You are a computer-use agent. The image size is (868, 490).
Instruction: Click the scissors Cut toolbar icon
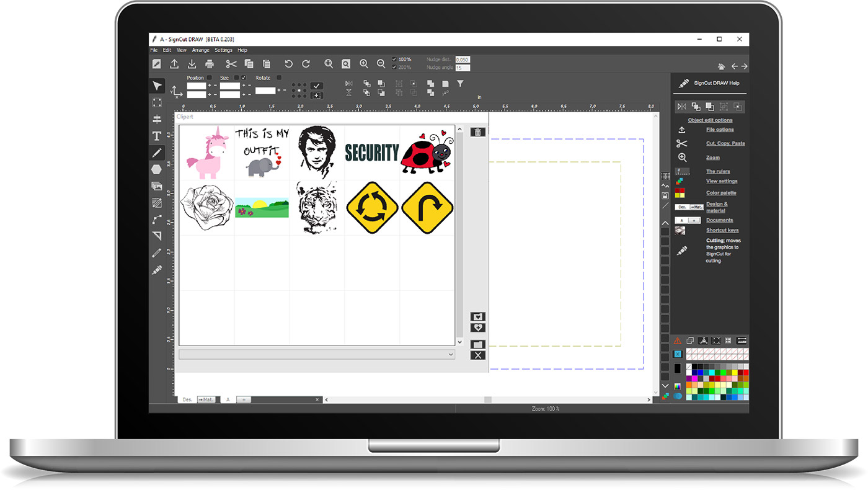231,64
